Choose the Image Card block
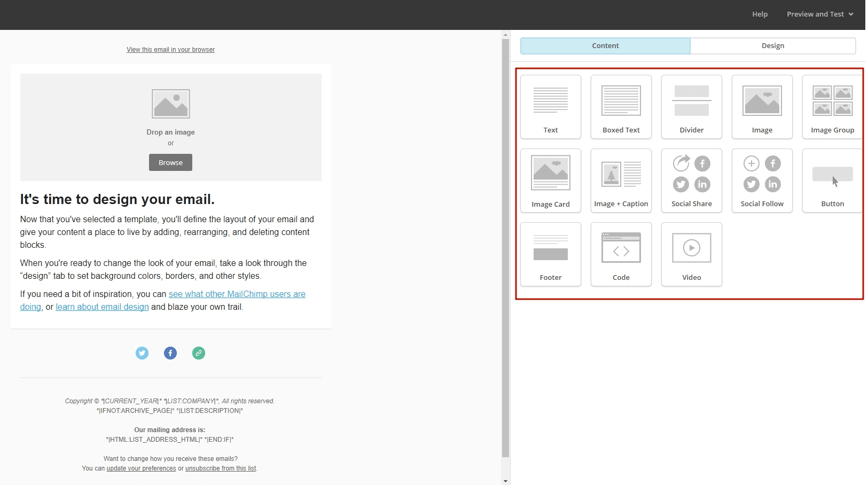The width and height of the screenshot is (868, 485). click(x=551, y=181)
